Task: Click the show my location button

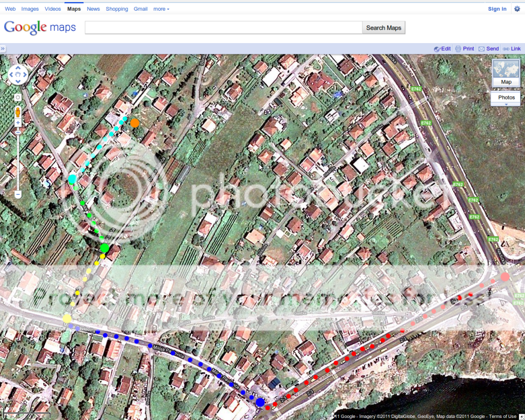Action: [x=18, y=97]
